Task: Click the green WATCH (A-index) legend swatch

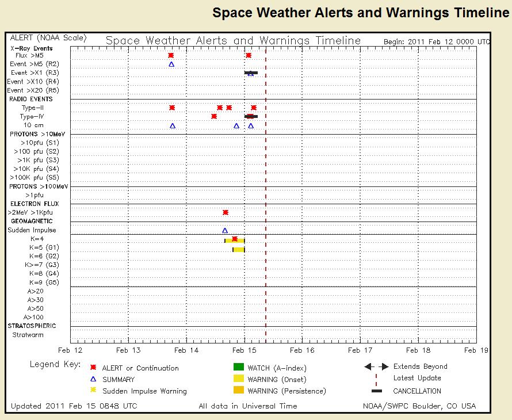Action: [x=239, y=366]
